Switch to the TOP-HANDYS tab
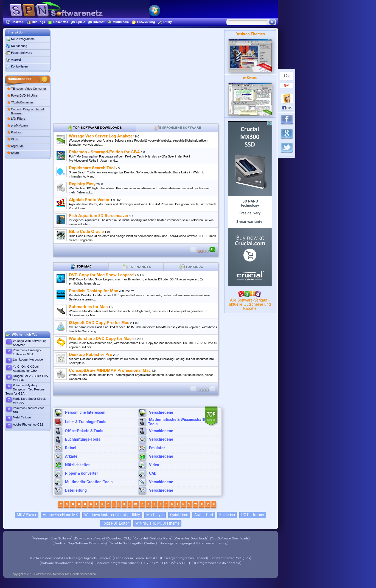 tap(136, 267)
